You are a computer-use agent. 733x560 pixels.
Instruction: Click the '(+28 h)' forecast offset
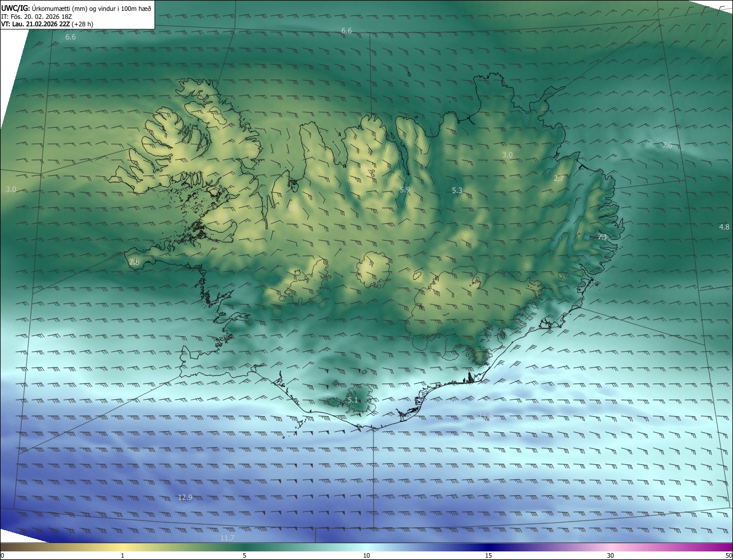tap(84, 25)
